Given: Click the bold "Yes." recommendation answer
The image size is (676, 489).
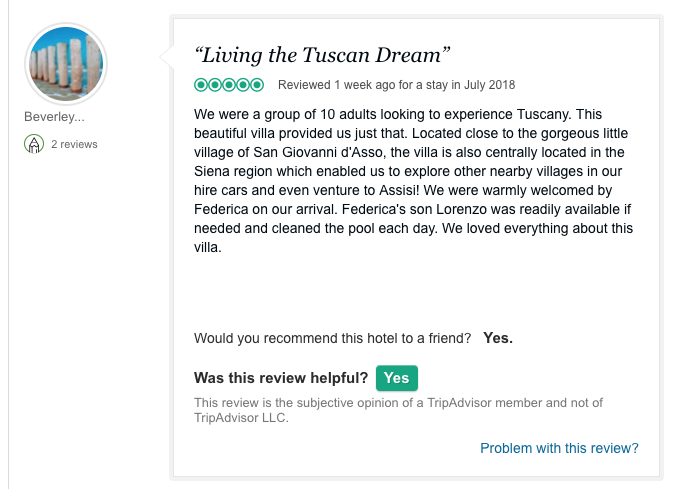Looking at the screenshot, I should 498,338.
